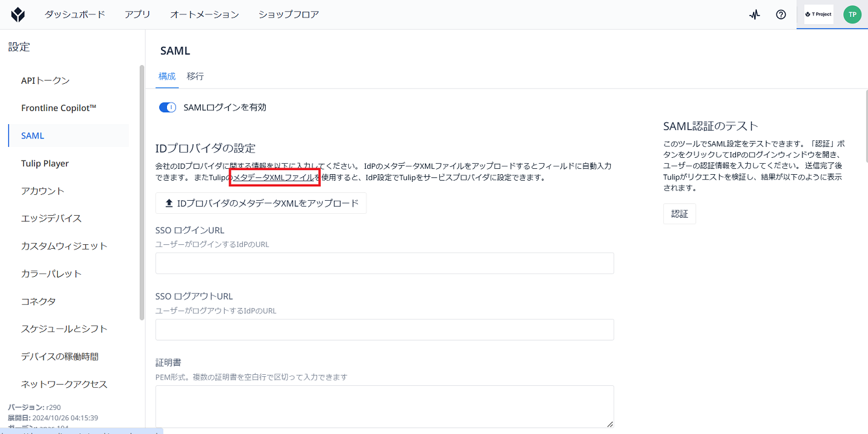The height and width of the screenshot is (434, 868).
Task: Open the オートメーション menu
Action: coord(205,14)
